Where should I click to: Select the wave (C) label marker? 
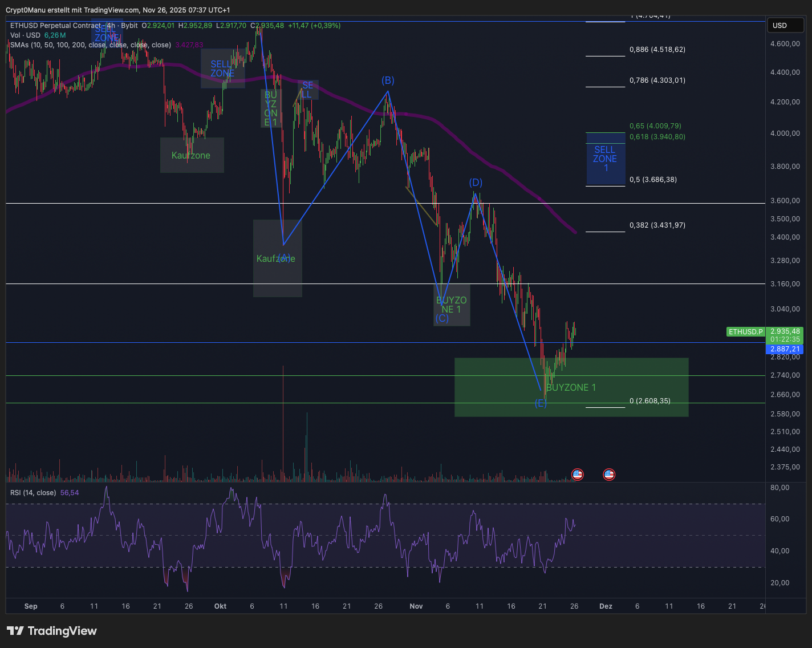pyautogui.click(x=442, y=318)
